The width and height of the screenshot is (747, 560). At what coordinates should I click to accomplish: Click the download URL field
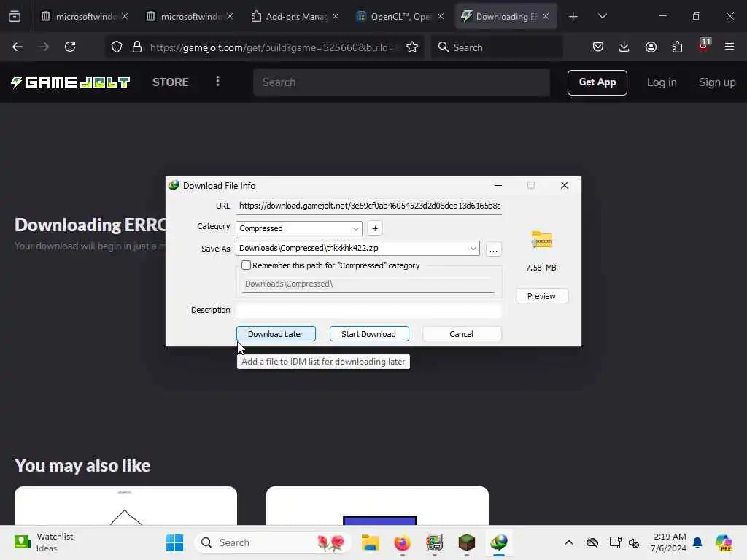[x=368, y=206]
